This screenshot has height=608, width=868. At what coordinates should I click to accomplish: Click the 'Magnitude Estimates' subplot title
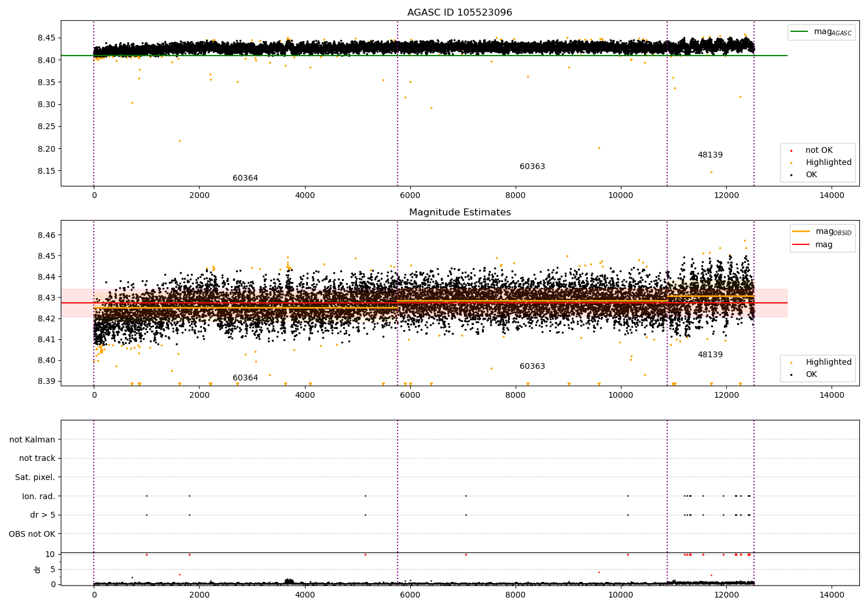click(x=459, y=213)
